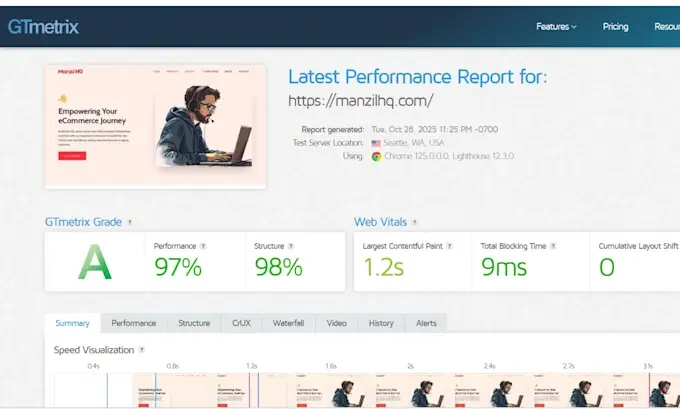Click the 0 Cumulative Layout Shift value

607,267
